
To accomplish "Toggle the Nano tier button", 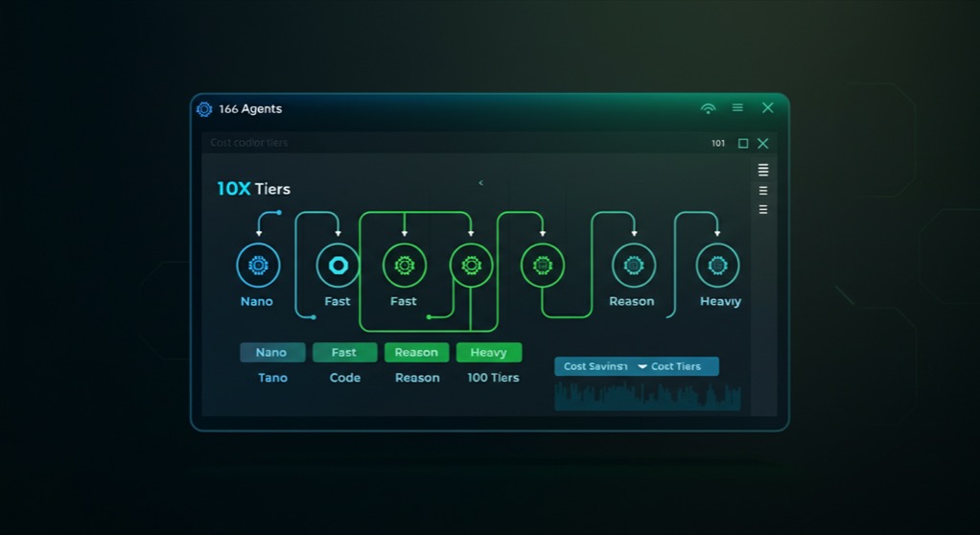I will click(x=272, y=353).
